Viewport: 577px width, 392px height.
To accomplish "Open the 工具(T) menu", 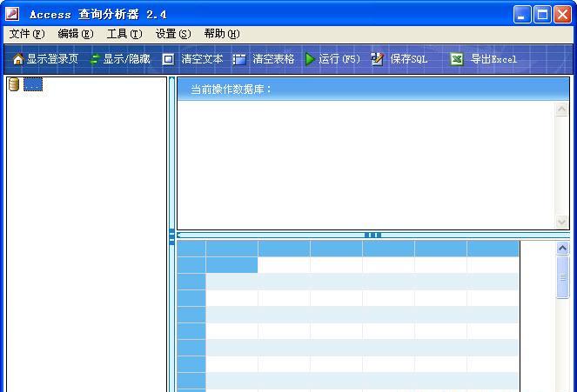I will [124, 34].
